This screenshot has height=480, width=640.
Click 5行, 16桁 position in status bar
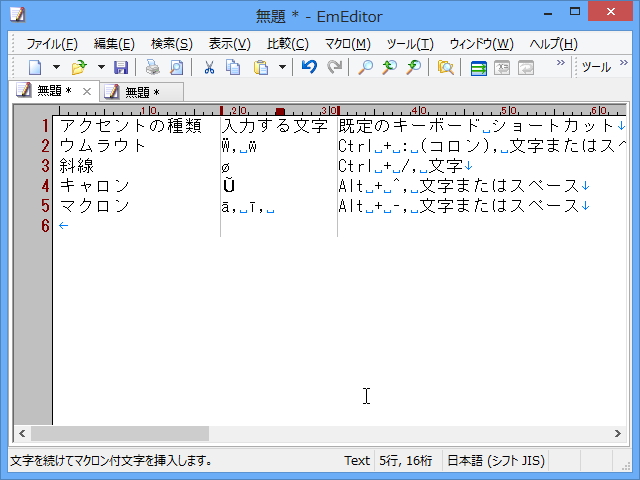coord(405,460)
